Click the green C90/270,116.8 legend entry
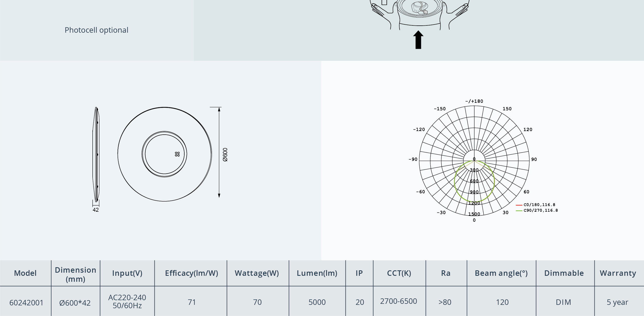Screen dimensions: 644x316 pyautogui.click(x=537, y=210)
